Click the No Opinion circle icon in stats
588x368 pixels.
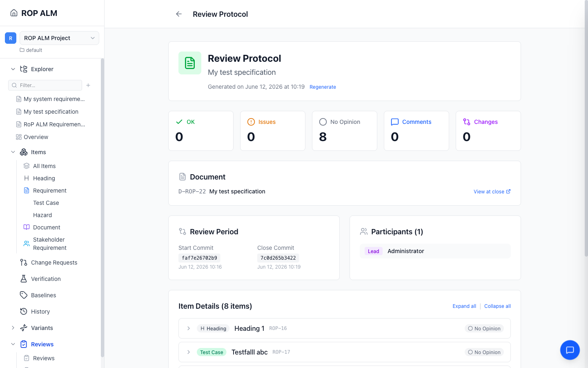[x=323, y=122]
